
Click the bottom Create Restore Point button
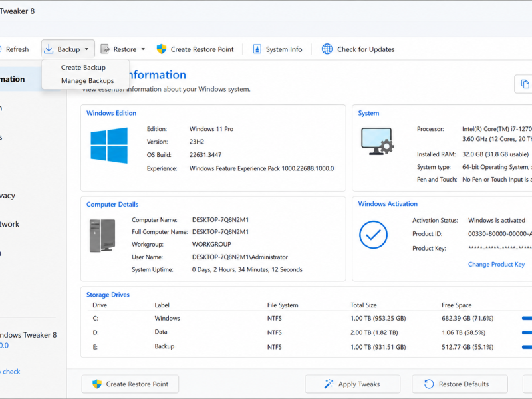point(130,384)
